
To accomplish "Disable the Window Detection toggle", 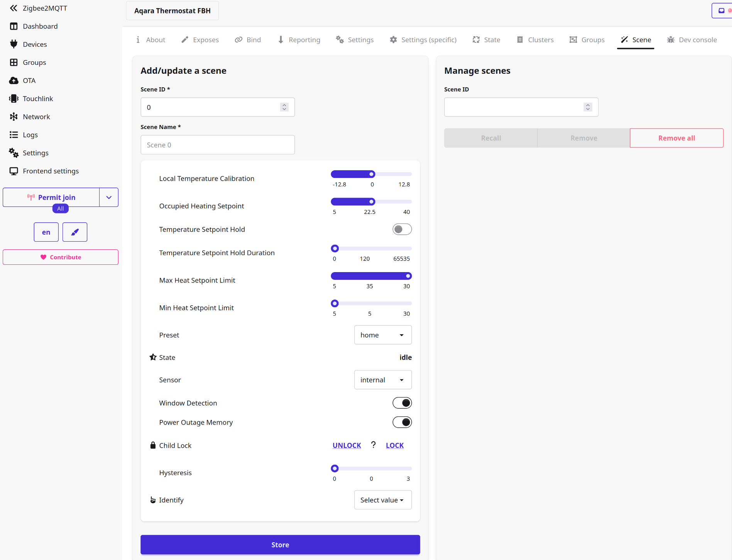I will coord(402,403).
